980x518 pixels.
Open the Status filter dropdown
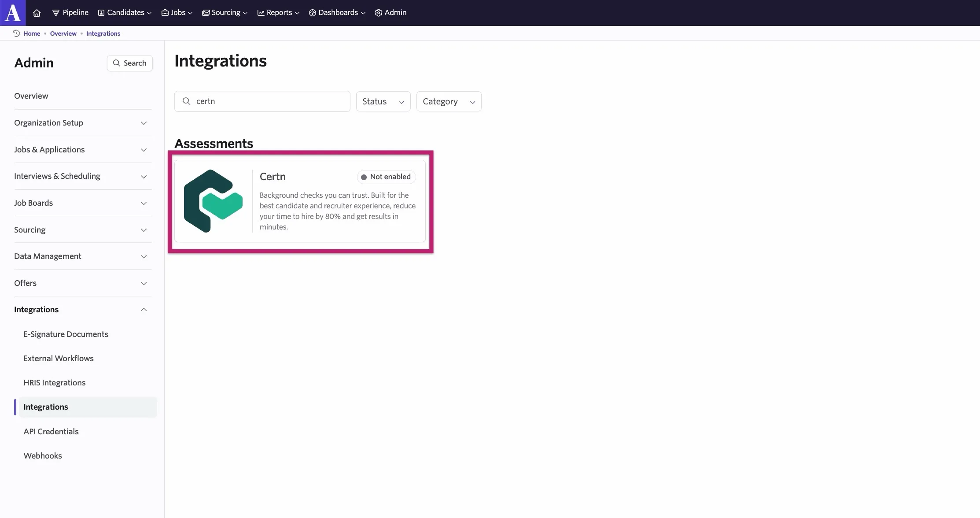point(383,101)
